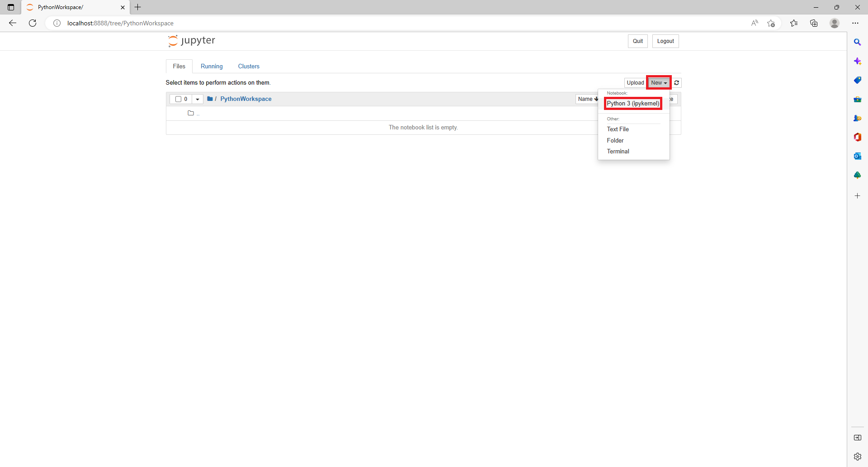The width and height of the screenshot is (868, 467).
Task: Open sidebar settings gear icon
Action: pyautogui.click(x=858, y=457)
